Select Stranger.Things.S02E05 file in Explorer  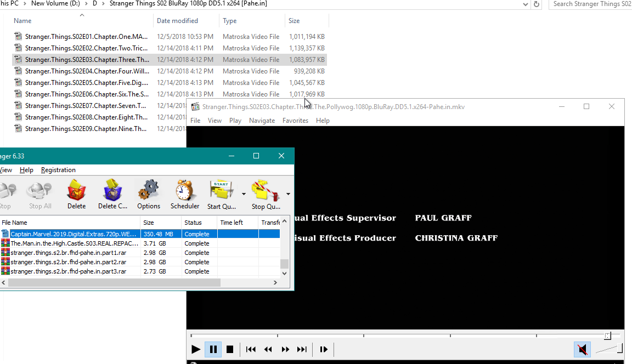coord(170,83)
